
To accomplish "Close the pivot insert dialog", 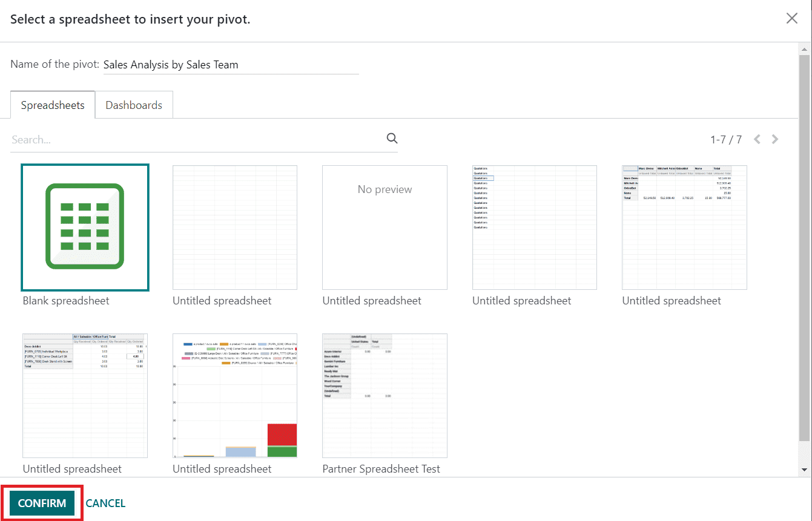I will point(791,19).
